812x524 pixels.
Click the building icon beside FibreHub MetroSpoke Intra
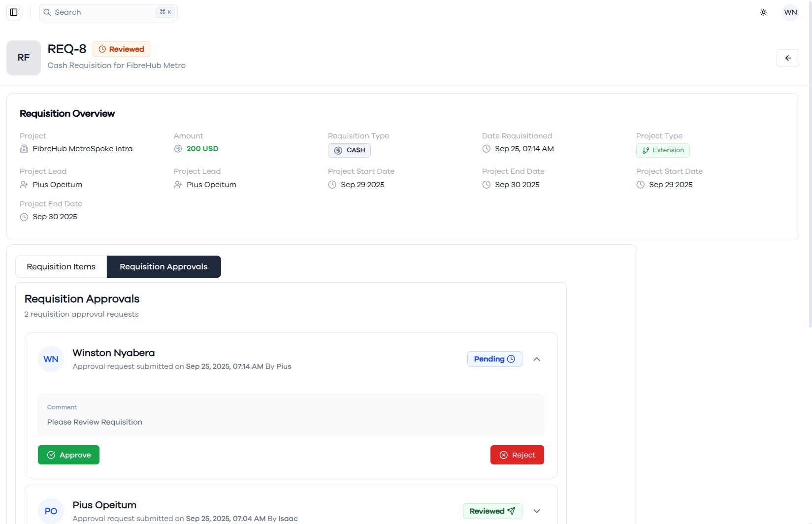pos(24,149)
